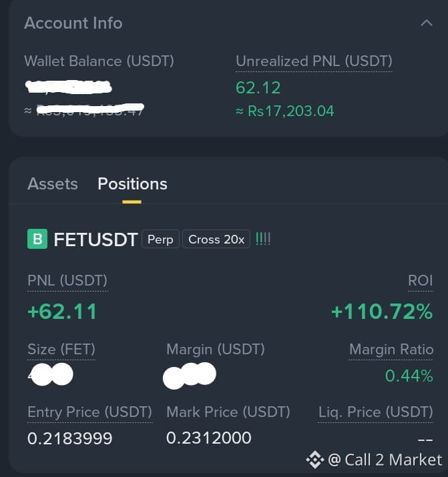This screenshot has width=448, height=477.
Task: Tap the PNL (USDT) label
Action: 67,280
